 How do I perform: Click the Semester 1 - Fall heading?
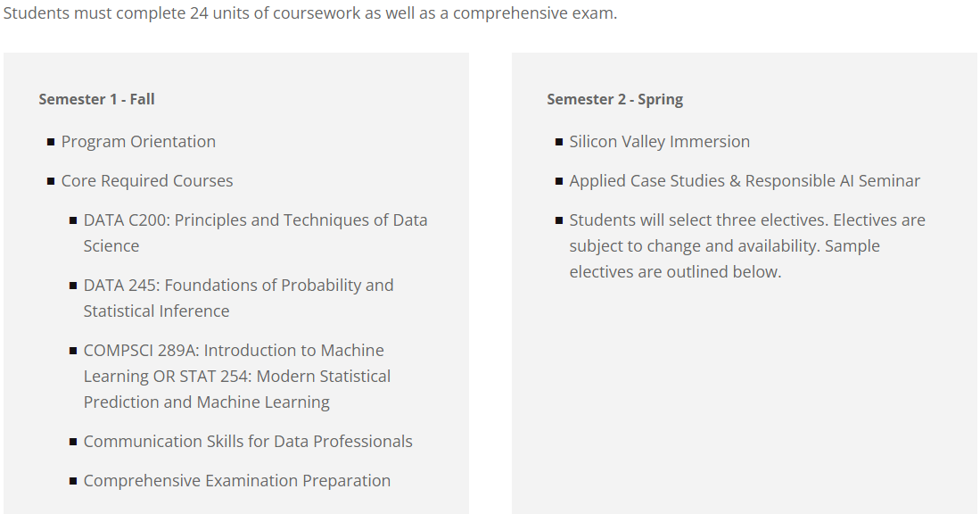[96, 99]
